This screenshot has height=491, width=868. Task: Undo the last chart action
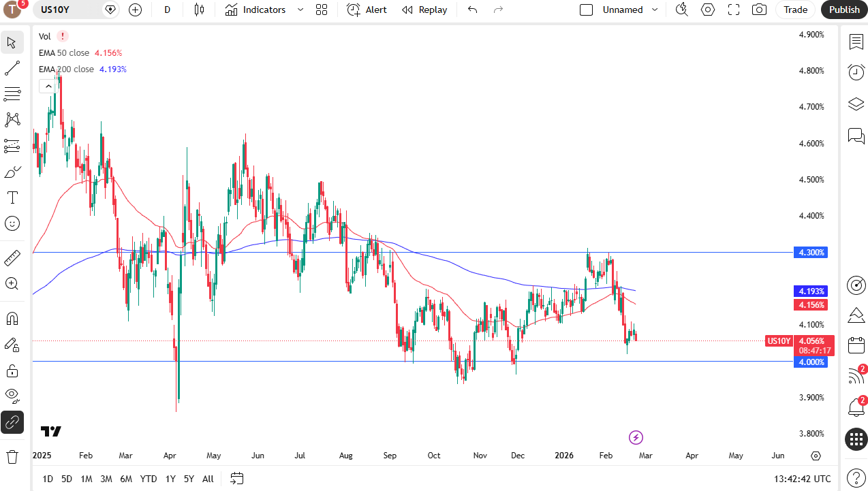(472, 10)
